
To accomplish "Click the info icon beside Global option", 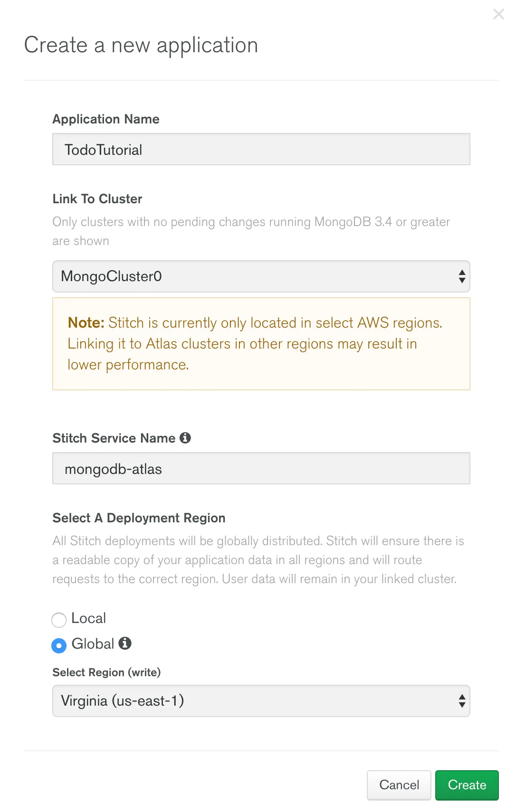I will click(x=125, y=644).
